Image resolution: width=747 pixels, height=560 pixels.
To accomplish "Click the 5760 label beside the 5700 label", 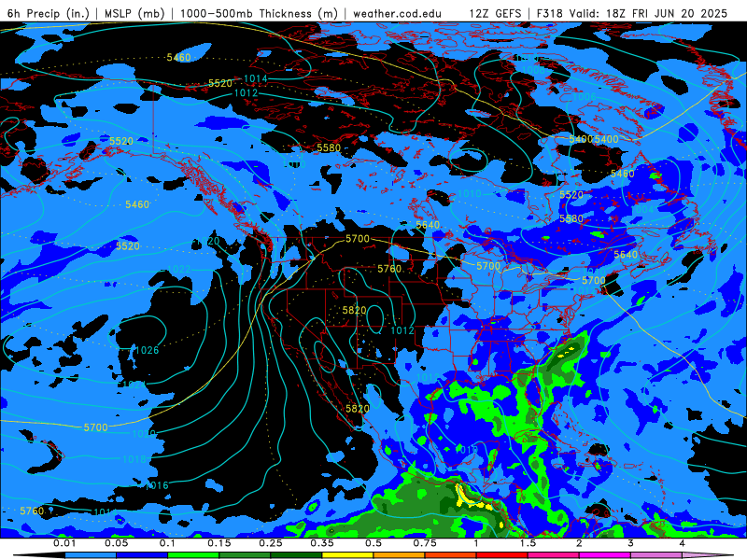I will [x=389, y=269].
